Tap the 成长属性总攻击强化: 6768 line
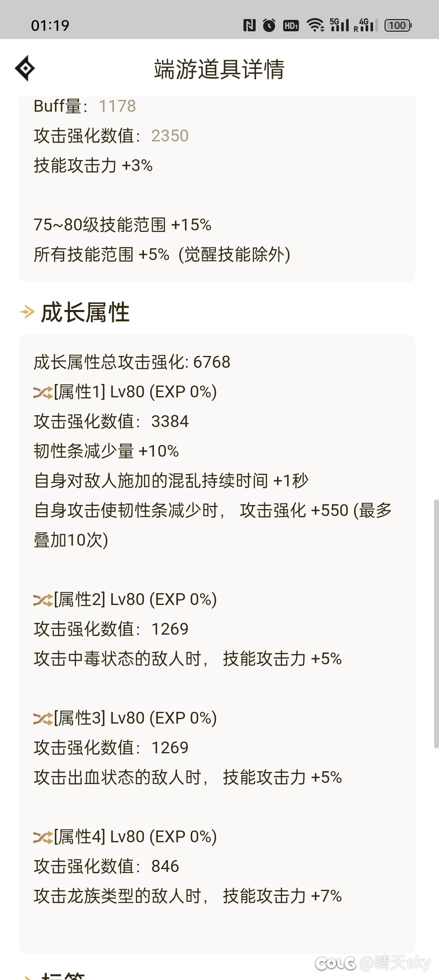 [x=132, y=362]
